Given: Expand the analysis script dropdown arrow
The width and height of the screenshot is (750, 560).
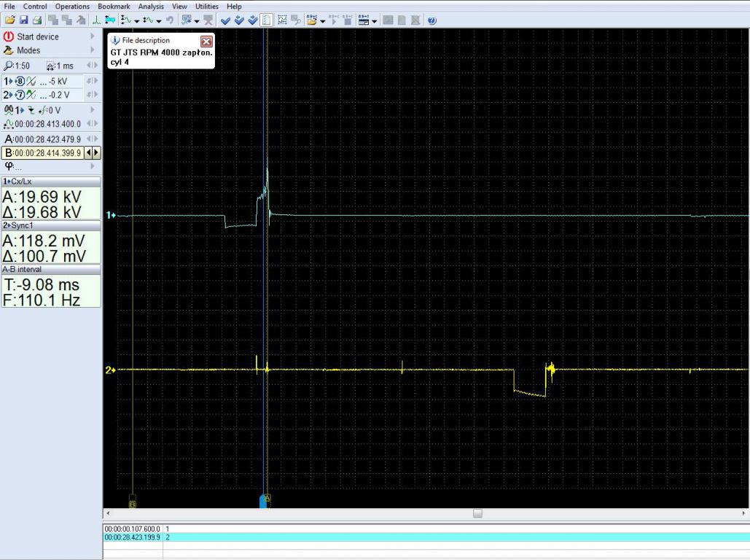Looking at the screenshot, I should click(197, 21).
